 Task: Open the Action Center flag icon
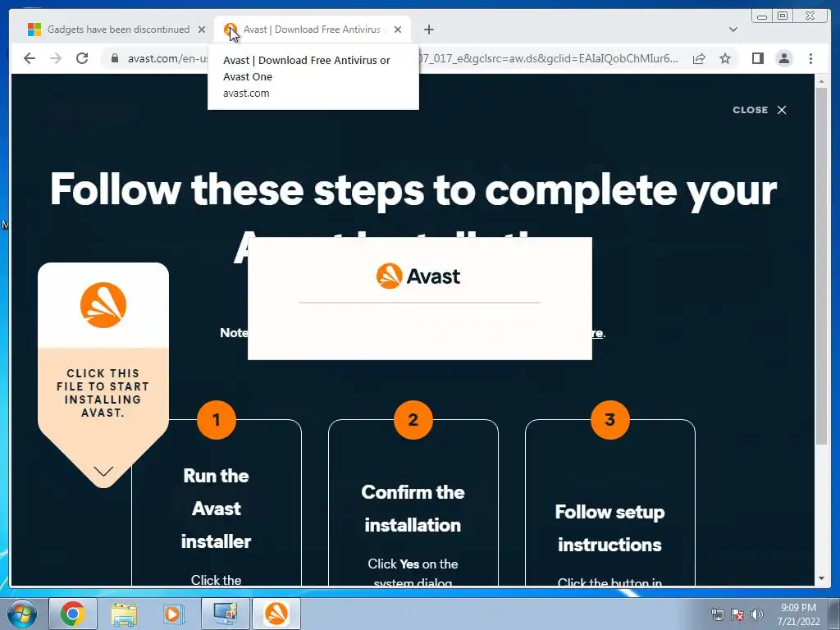(x=737, y=614)
